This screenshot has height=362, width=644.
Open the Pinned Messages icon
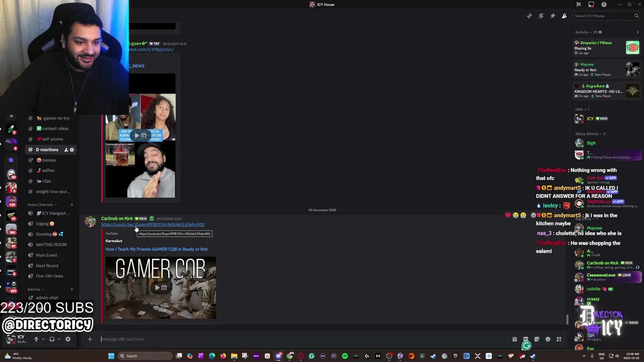(552, 16)
